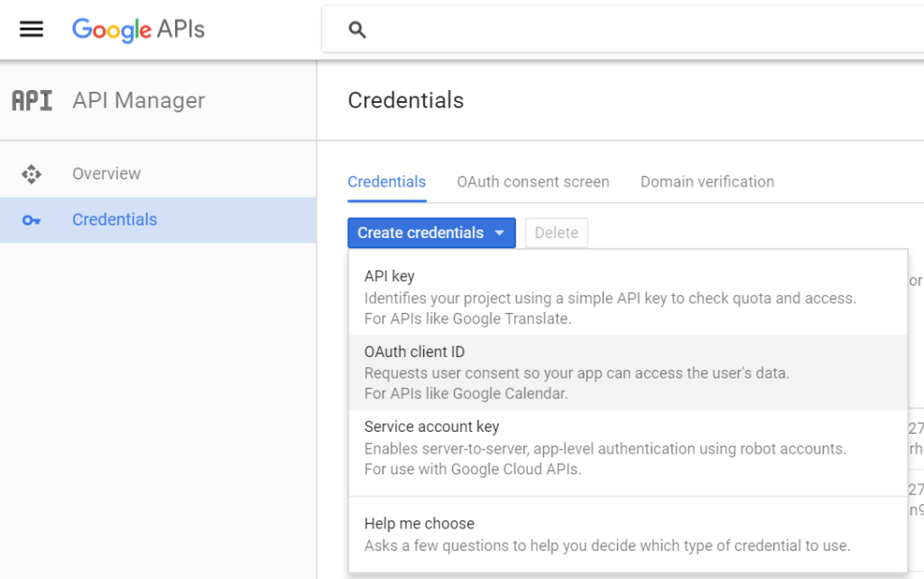Open the hamburger navigation menu

coord(31,28)
